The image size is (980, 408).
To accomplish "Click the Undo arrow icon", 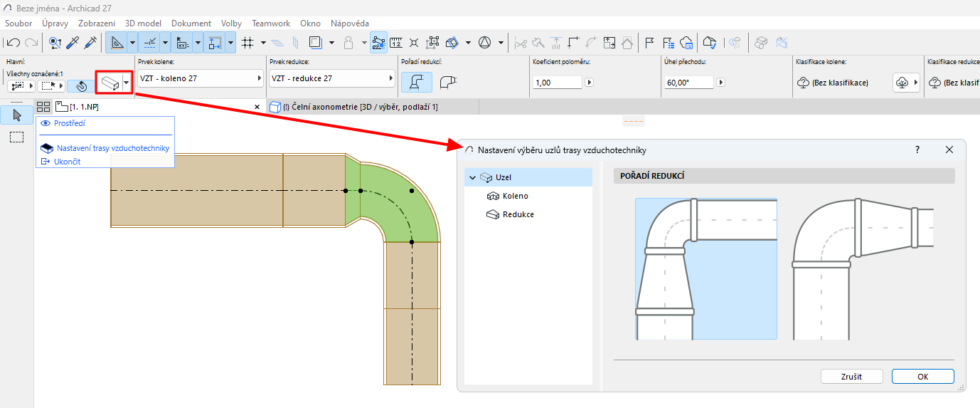I will click(13, 43).
